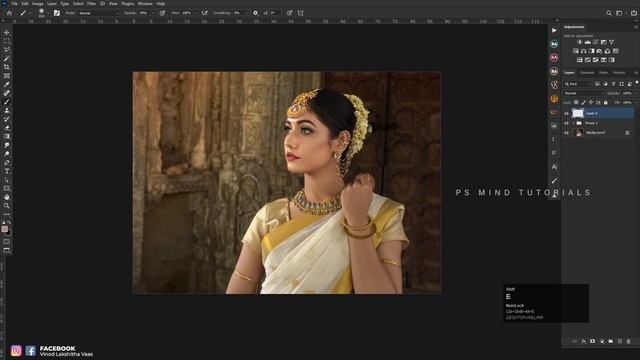Viewport: 640px width, 360px height.
Task: Hide the Background layer
Action: coord(567,133)
